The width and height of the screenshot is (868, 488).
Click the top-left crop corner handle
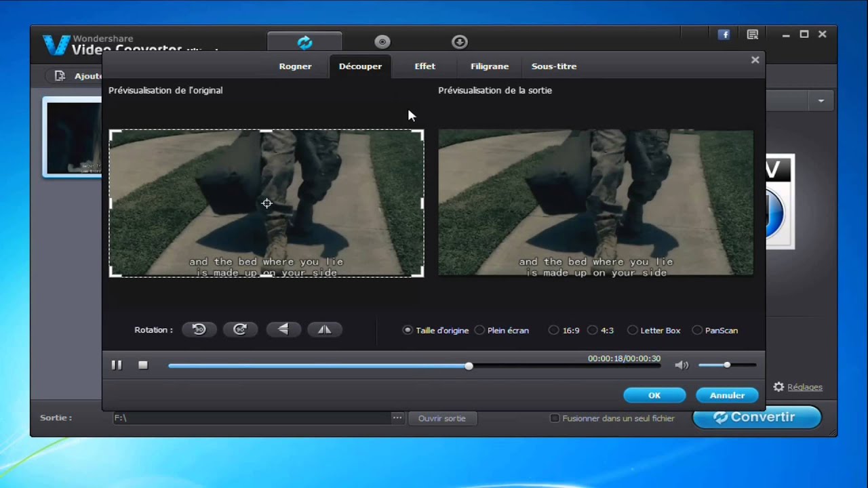click(114, 134)
